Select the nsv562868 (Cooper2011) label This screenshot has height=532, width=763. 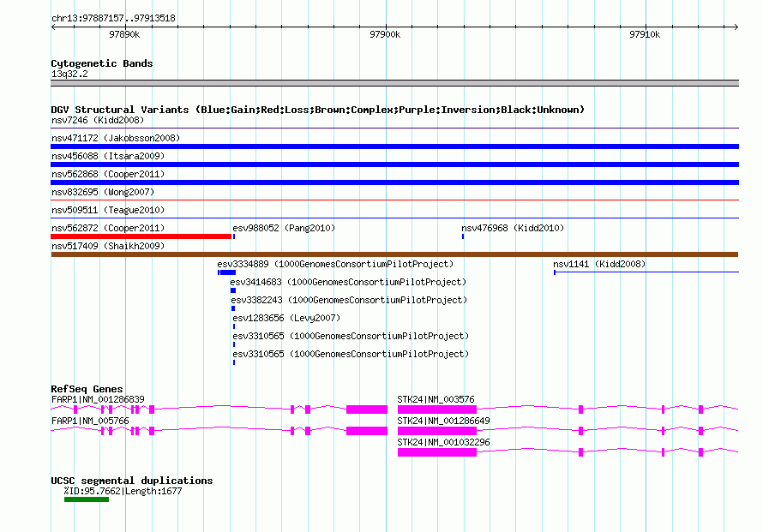coord(107,174)
